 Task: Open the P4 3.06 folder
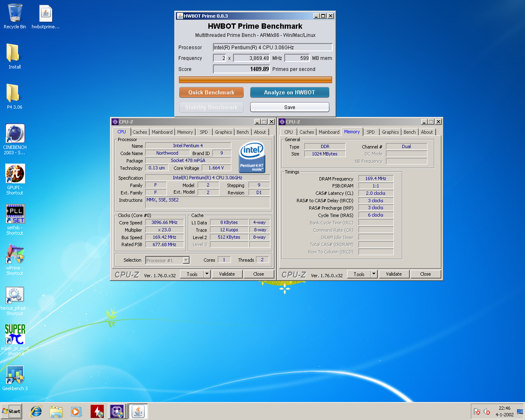14,97
